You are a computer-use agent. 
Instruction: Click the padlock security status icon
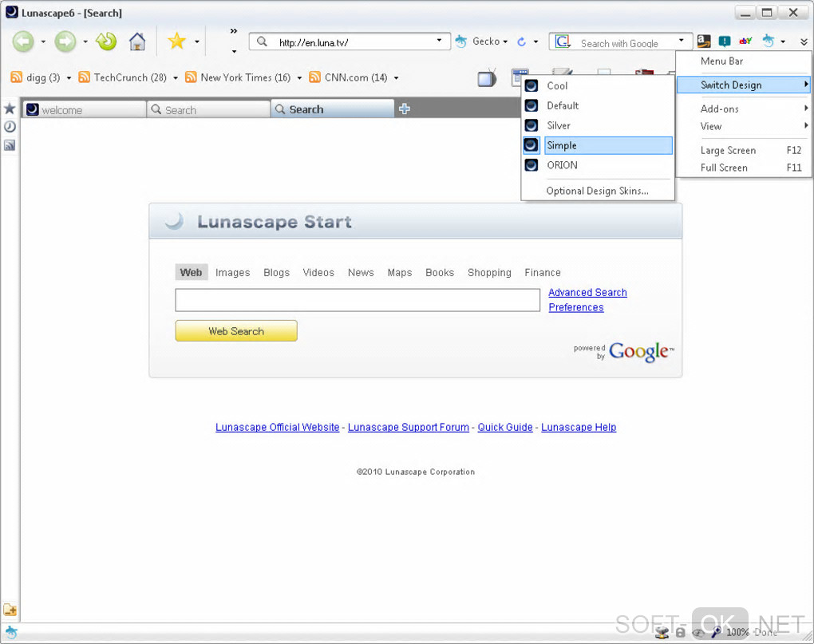pyautogui.click(x=680, y=633)
